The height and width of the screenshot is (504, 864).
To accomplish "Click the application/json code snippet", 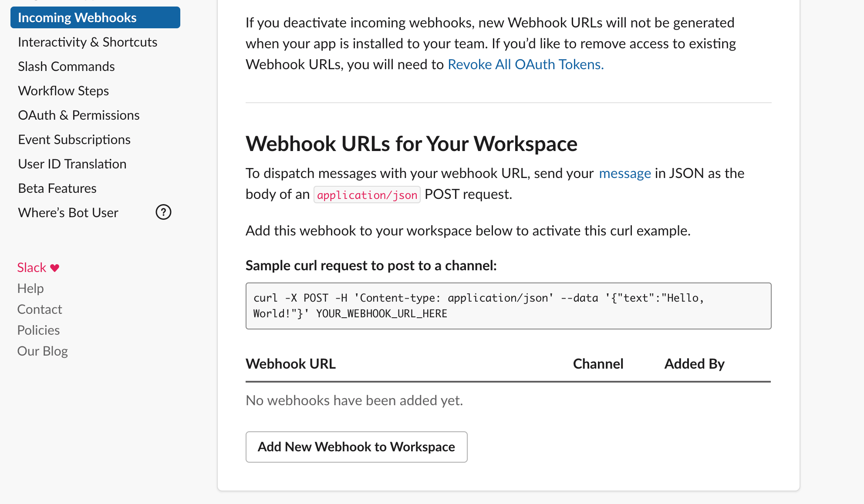I will tap(367, 195).
